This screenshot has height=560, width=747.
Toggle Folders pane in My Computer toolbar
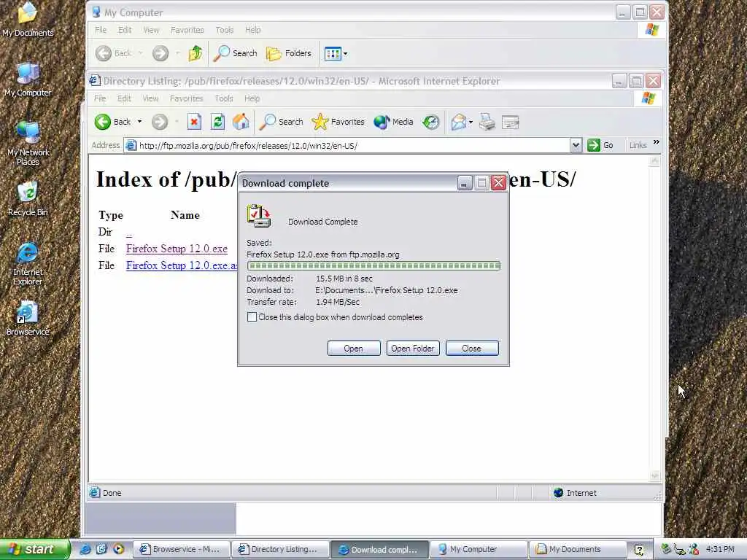point(289,53)
